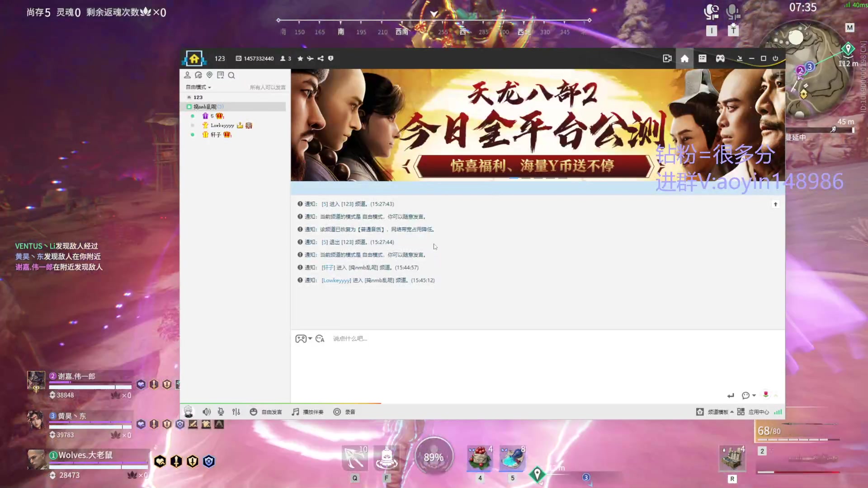Screen dimensions: 868x488
Task: Click the scroll-to-top arrow in chat log
Action: 775,204
